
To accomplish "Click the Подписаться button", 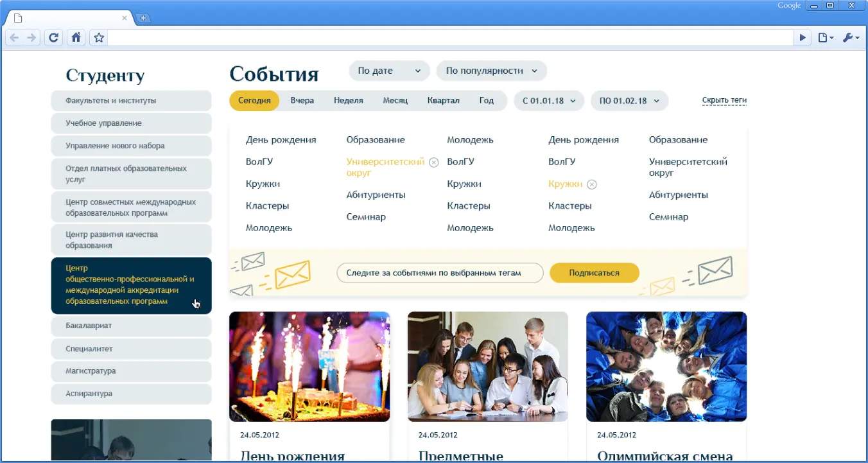I will coord(595,273).
